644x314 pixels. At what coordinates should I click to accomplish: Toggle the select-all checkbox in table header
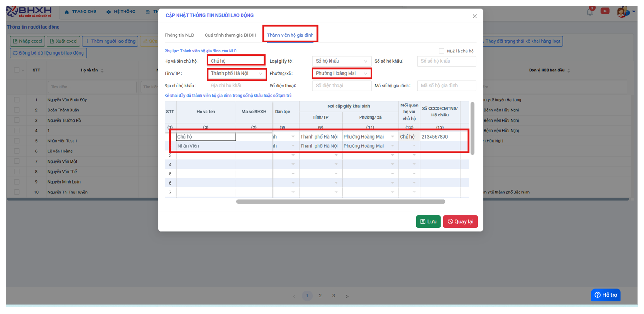pos(17,70)
